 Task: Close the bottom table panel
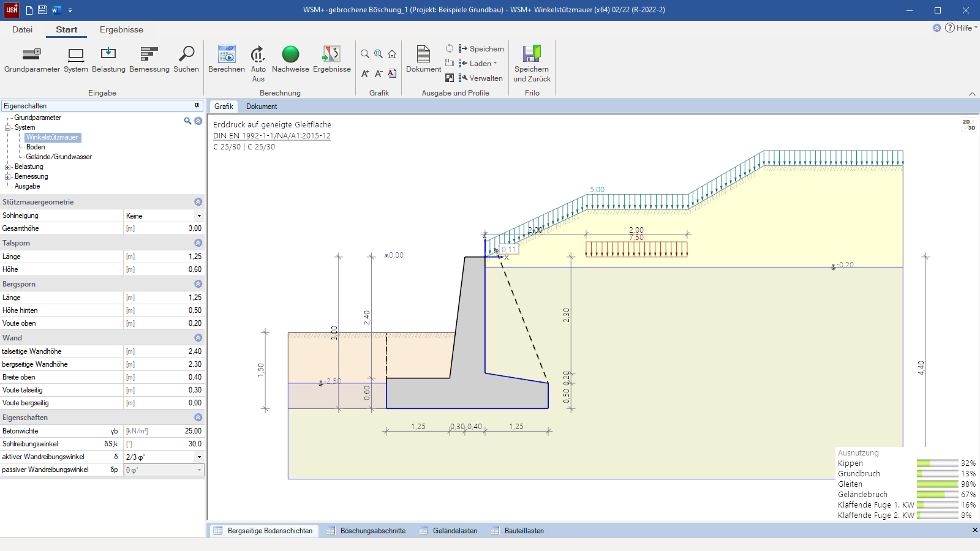click(x=974, y=530)
